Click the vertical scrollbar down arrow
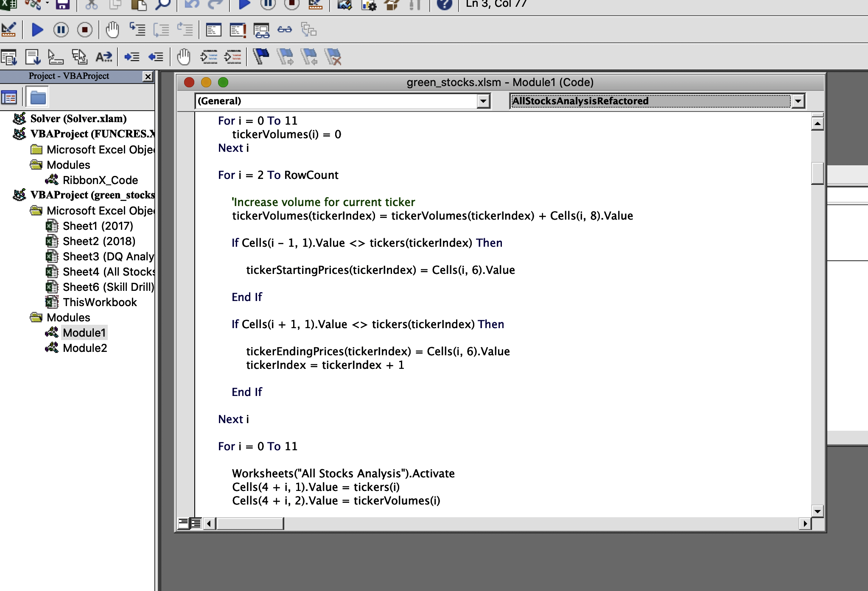The image size is (868, 591). tap(817, 511)
